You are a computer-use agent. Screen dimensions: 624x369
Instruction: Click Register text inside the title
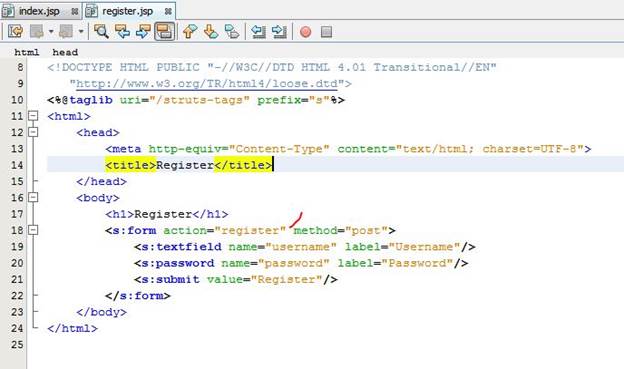click(185, 165)
